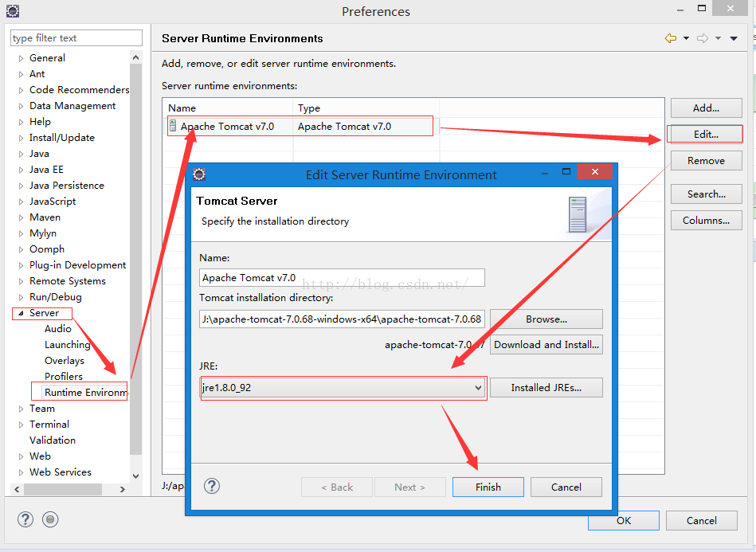Click OK in Preferences window
The width and height of the screenshot is (756, 552).
[624, 521]
